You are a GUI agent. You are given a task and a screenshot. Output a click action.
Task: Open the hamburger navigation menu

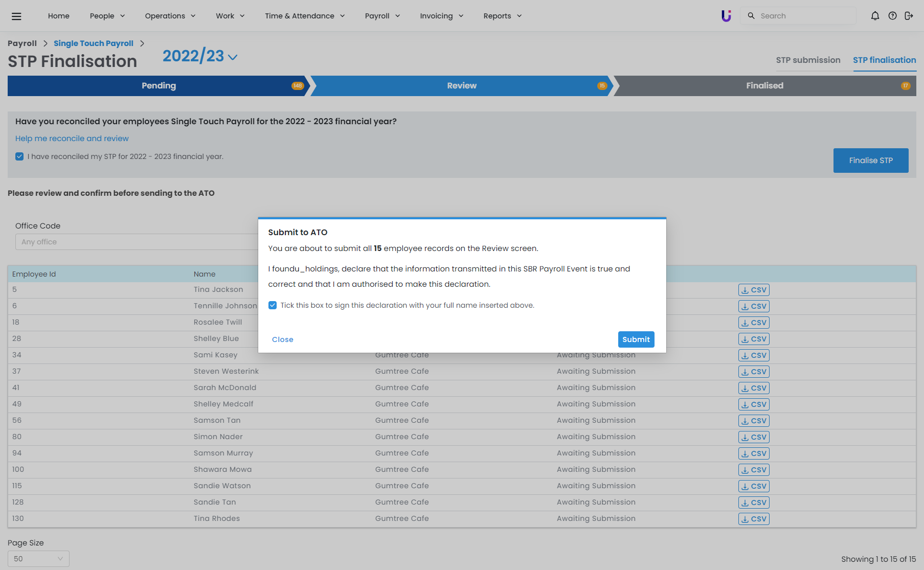click(16, 16)
